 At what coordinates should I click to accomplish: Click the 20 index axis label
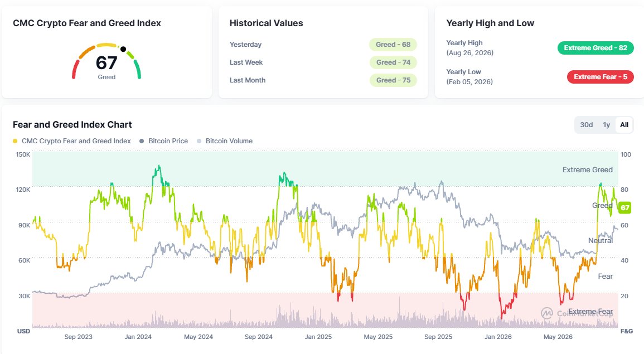point(624,296)
